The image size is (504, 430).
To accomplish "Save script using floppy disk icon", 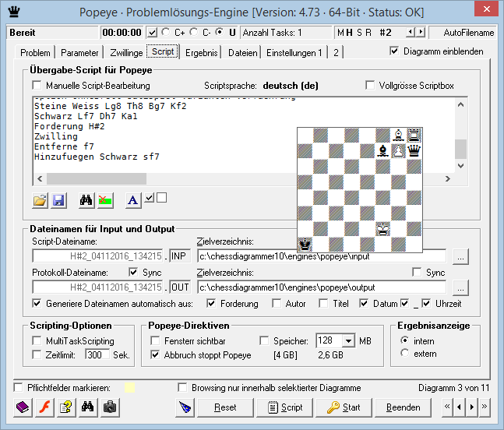I will [x=58, y=200].
